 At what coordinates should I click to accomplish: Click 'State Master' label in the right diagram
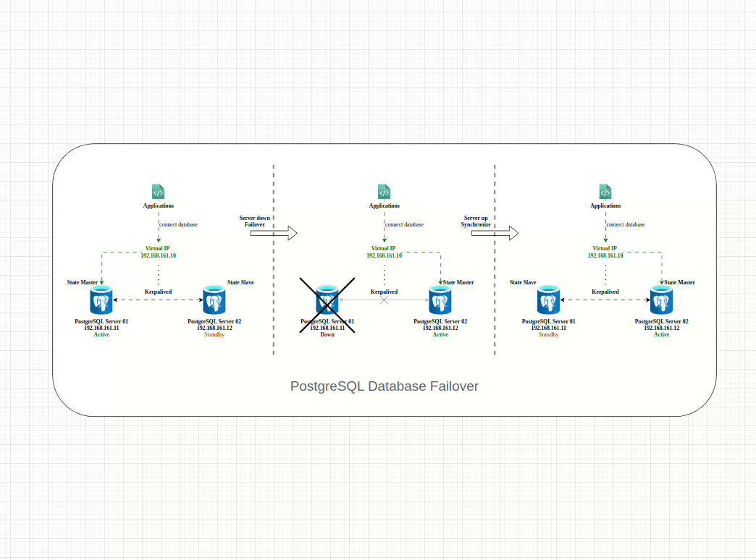[680, 282]
